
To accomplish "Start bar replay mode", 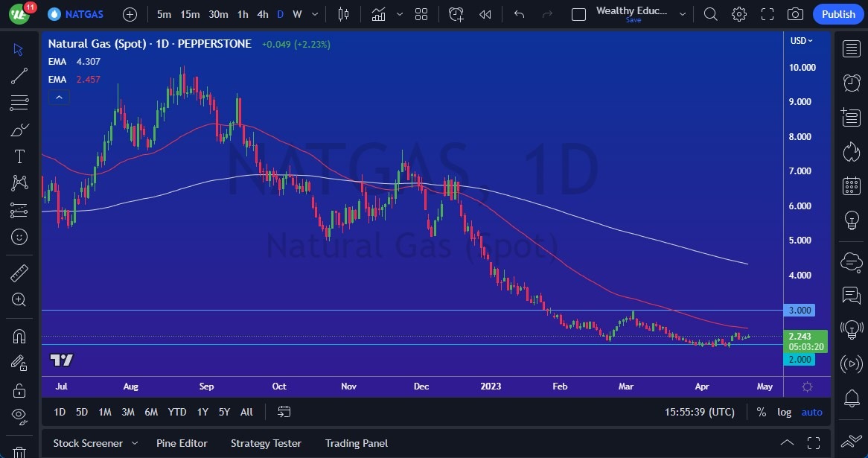I will click(485, 14).
